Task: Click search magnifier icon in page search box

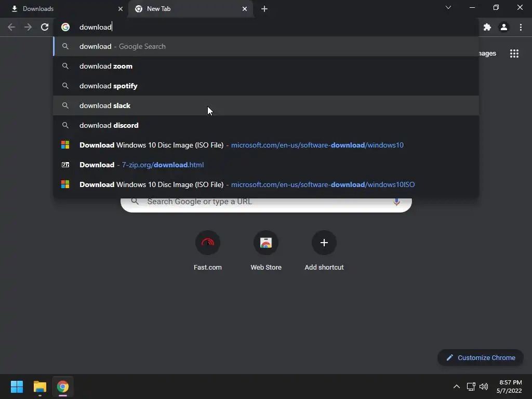Action: (135, 201)
